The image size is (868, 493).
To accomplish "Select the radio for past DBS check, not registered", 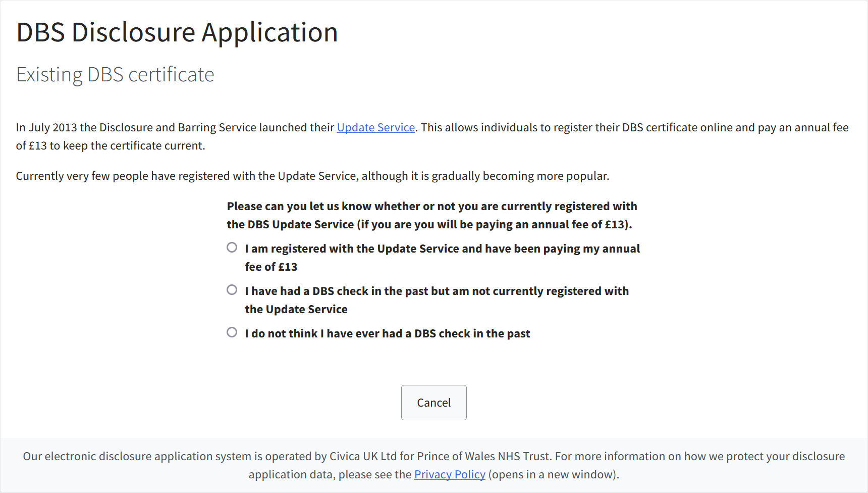I will point(232,290).
